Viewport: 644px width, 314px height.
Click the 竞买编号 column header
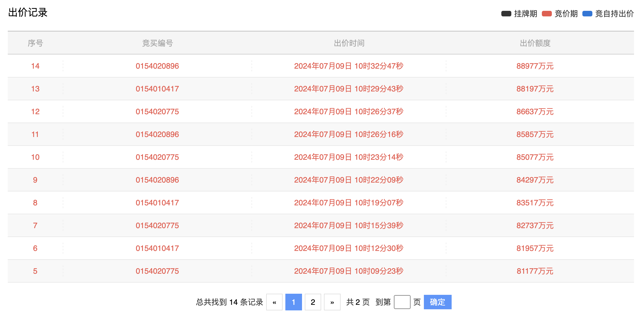(x=157, y=43)
